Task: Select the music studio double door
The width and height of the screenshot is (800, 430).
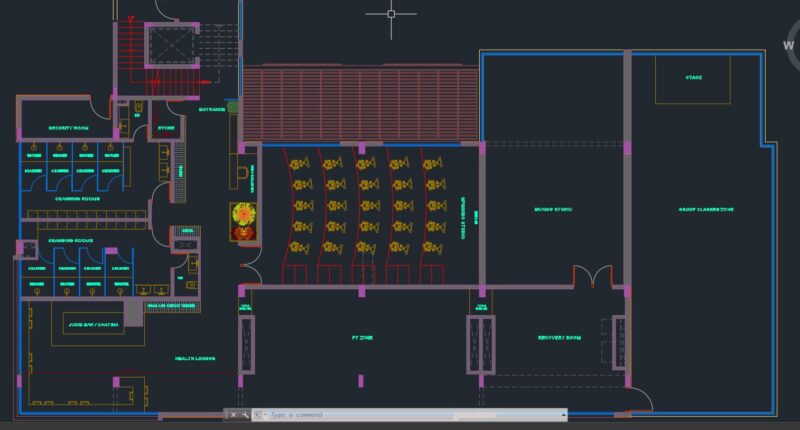Action: click(x=592, y=276)
